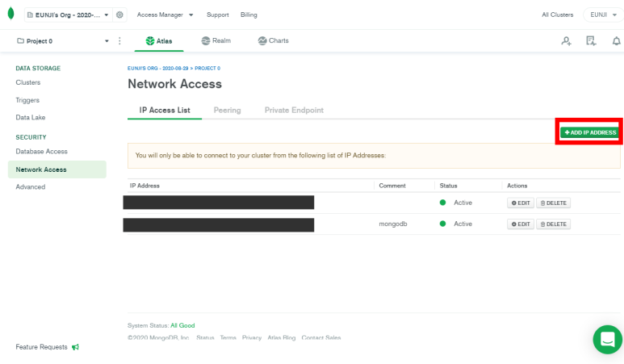Switch to the Realm tab
The width and height of the screenshot is (624, 364).
point(216,40)
